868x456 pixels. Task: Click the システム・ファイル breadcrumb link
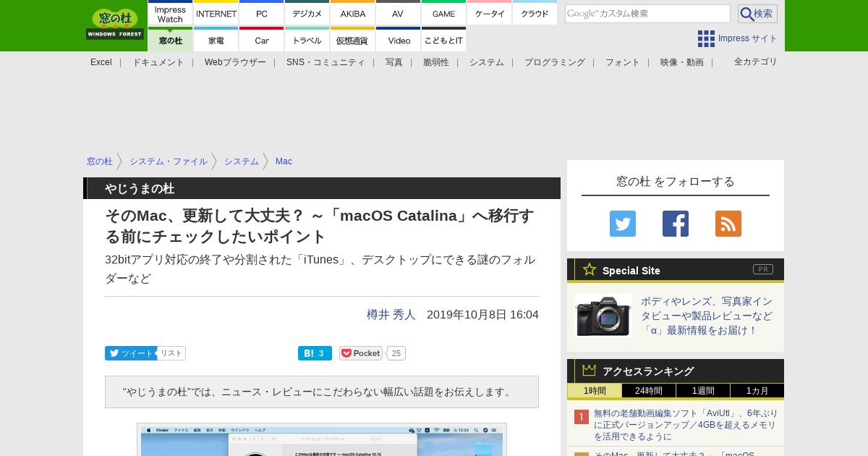coord(169,161)
